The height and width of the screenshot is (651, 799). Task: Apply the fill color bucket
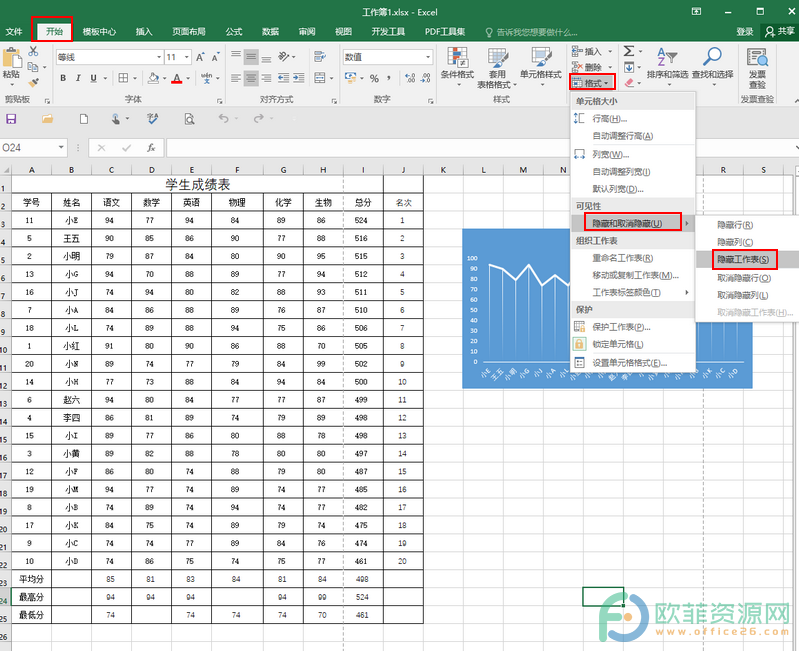(153, 78)
